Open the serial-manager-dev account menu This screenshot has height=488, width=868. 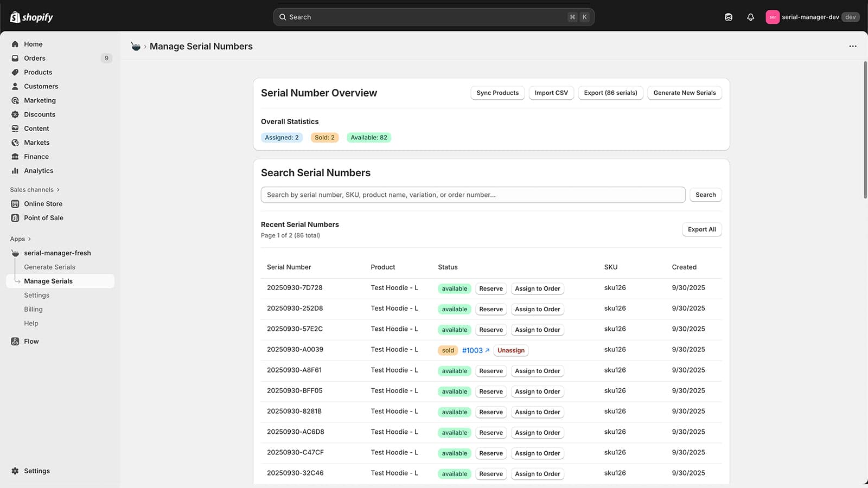(813, 17)
